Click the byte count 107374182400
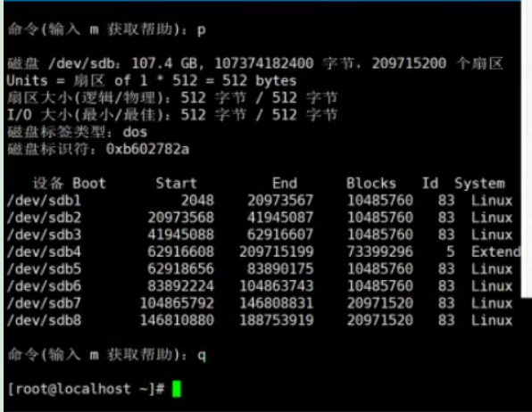The height and width of the screenshot is (412, 532). point(264,63)
